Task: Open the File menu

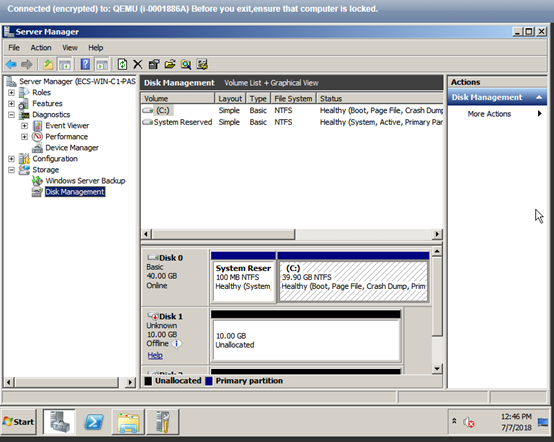Action: tap(14, 48)
